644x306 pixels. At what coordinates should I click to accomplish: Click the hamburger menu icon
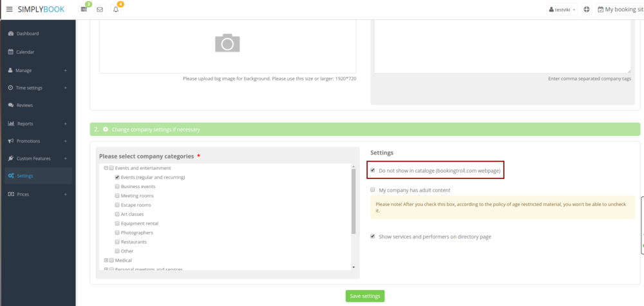pos(9,10)
